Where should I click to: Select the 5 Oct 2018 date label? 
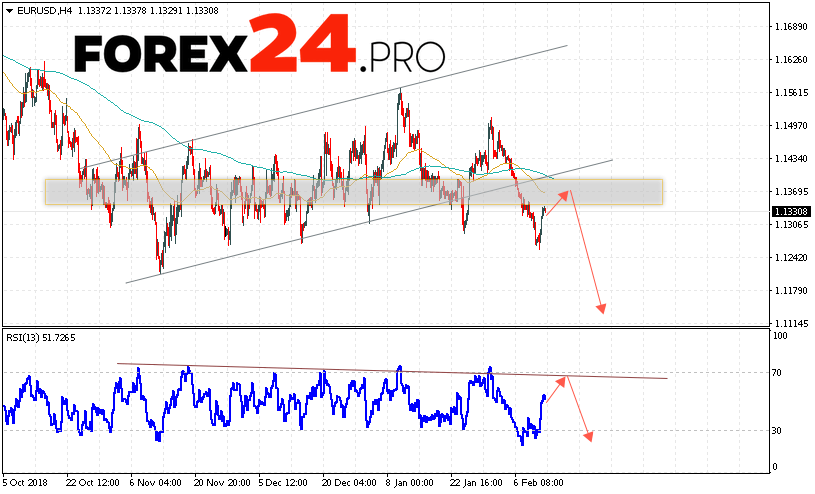tap(27, 481)
